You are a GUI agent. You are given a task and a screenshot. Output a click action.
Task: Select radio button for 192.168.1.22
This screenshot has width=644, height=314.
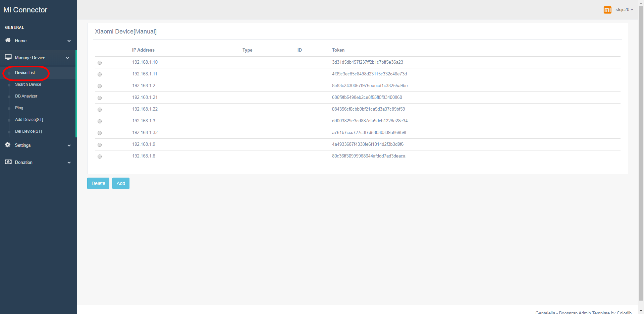(x=100, y=110)
